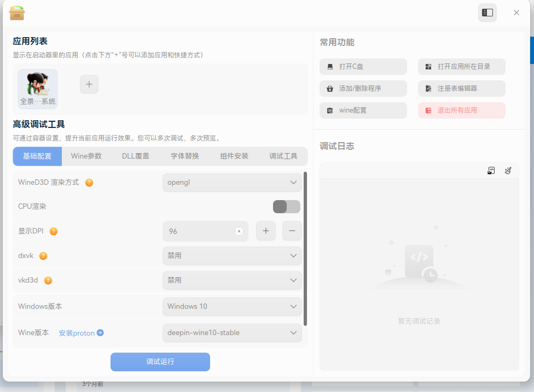534x392 pixels.
Task: Start 调试运行
Action: (160, 362)
